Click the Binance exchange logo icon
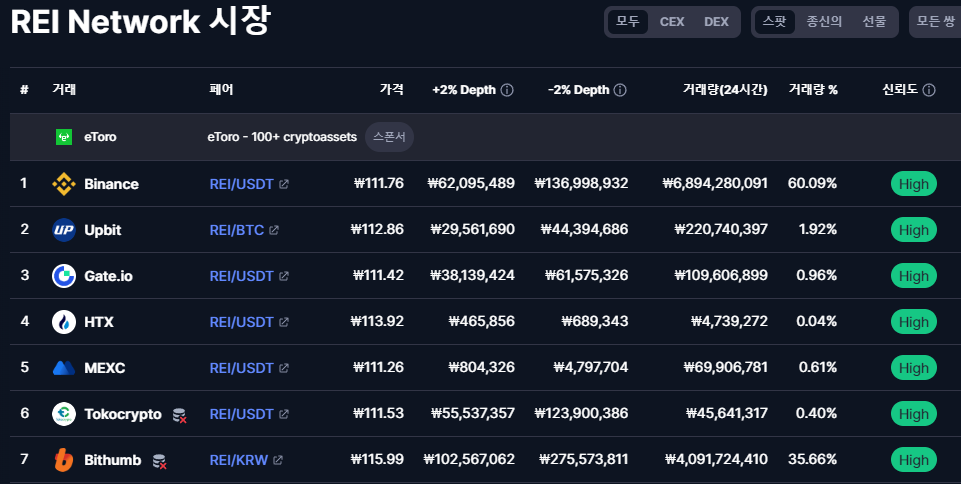Image resolution: width=961 pixels, height=484 pixels. 64,184
